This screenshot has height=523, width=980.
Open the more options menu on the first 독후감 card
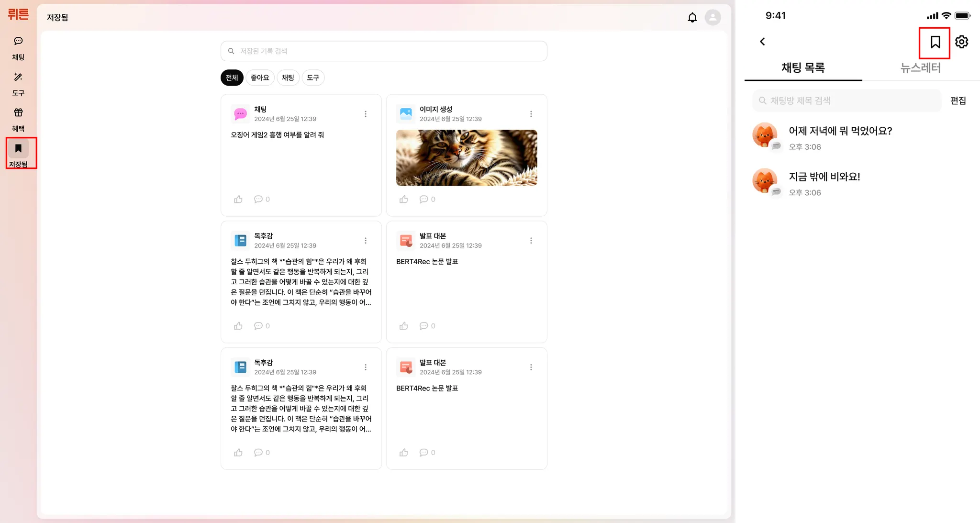point(366,241)
